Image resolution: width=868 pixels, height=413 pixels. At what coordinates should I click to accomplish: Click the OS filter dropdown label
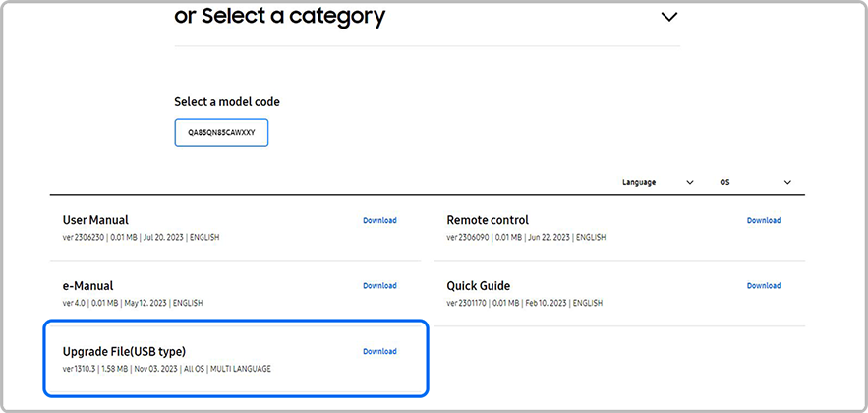click(x=724, y=182)
